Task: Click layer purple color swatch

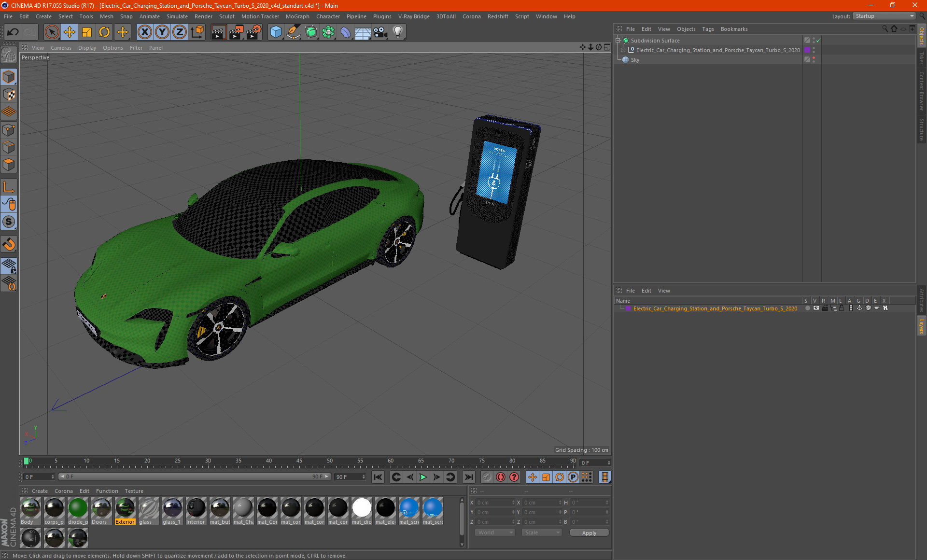Action: pos(628,308)
